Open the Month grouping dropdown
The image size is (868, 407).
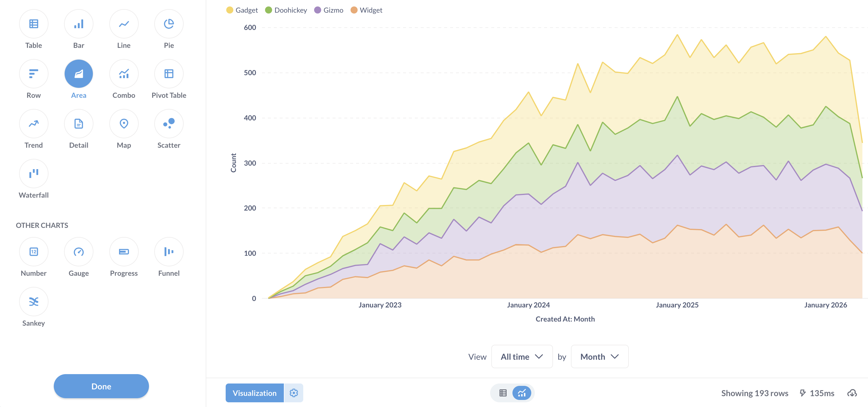(x=599, y=356)
